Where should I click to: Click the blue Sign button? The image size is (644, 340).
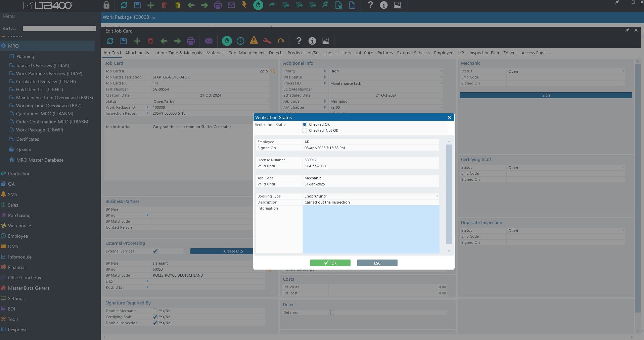tap(546, 95)
